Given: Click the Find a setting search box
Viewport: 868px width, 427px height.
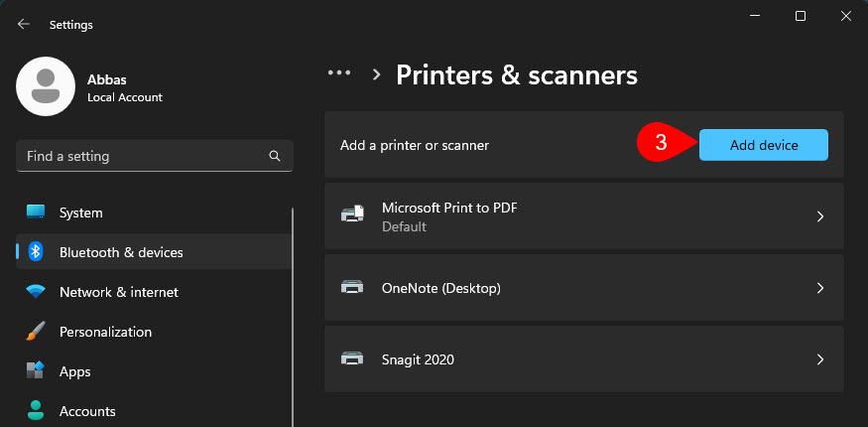Looking at the screenshot, I should [x=139, y=156].
